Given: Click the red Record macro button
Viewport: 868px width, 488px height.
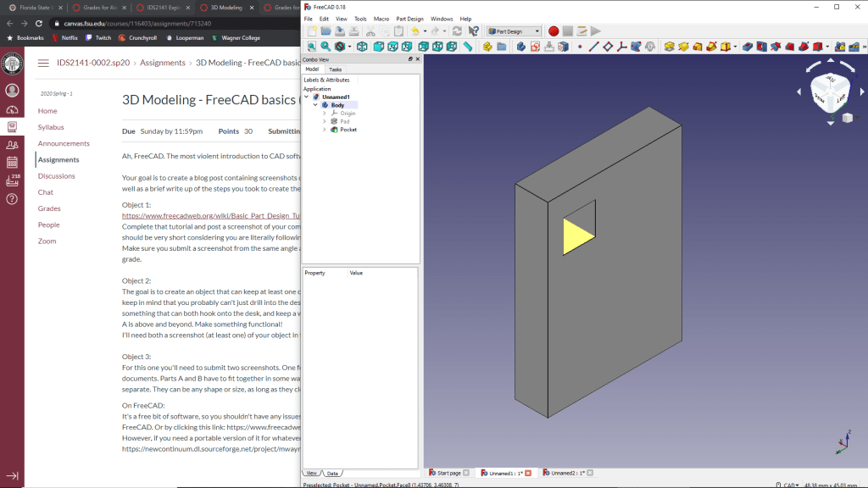Looking at the screenshot, I should 554,31.
